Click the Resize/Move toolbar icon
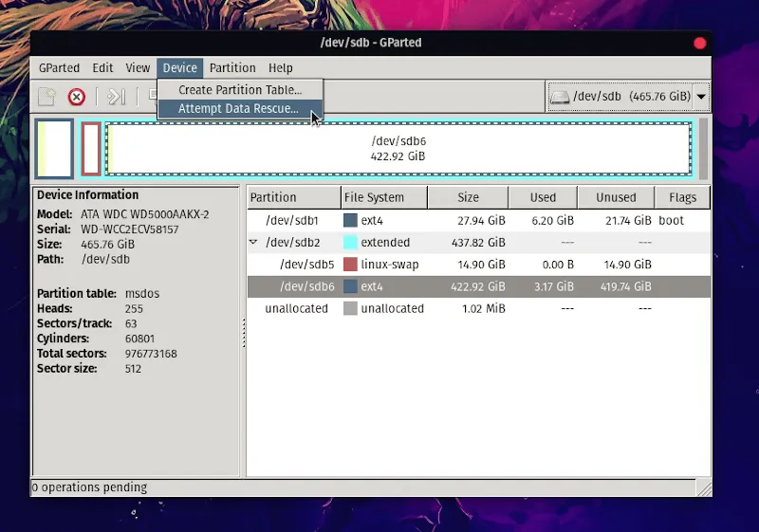Viewport: 759px width, 532px height. pyautogui.click(x=117, y=97)
